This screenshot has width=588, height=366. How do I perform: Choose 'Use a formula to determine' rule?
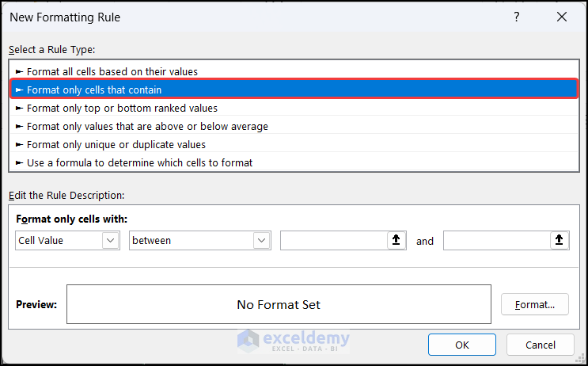[139, 162]
